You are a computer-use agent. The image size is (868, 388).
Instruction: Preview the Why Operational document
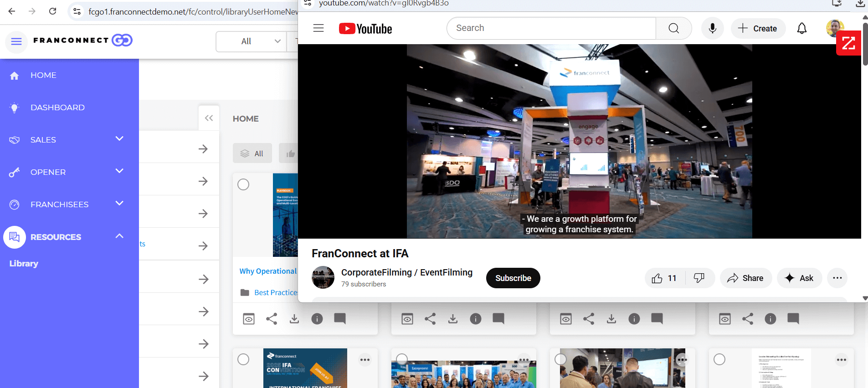click(x=249, y=319)
